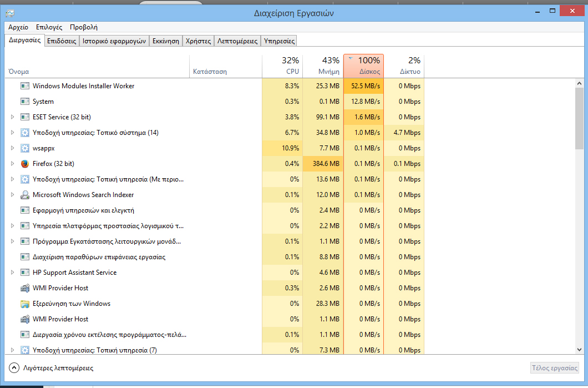Screen dimensions: 588x388
Task: Click the Τοπική υπηρεσία (Με περιο... gear icon
Action: click(25, 179)
